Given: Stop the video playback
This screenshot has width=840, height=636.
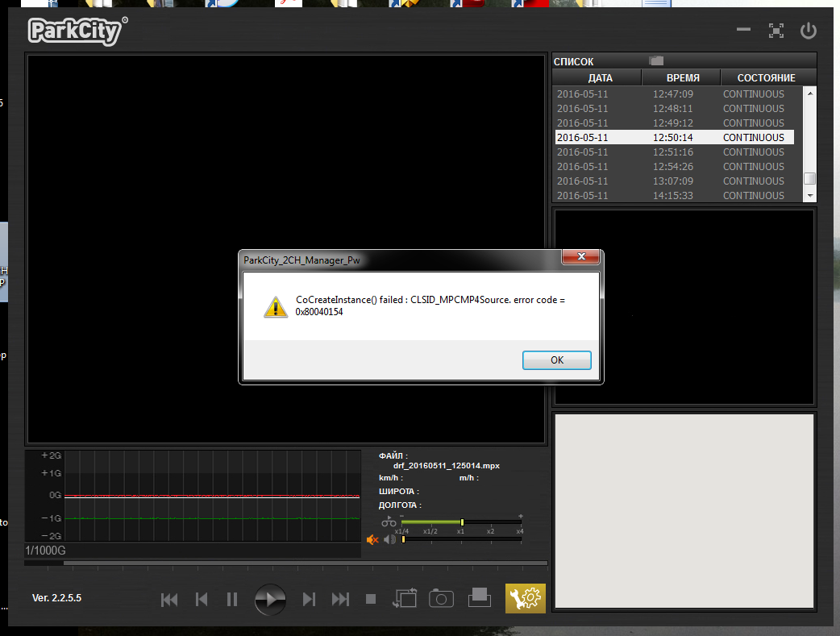Looking at the screenshot, I should (371, 599).
